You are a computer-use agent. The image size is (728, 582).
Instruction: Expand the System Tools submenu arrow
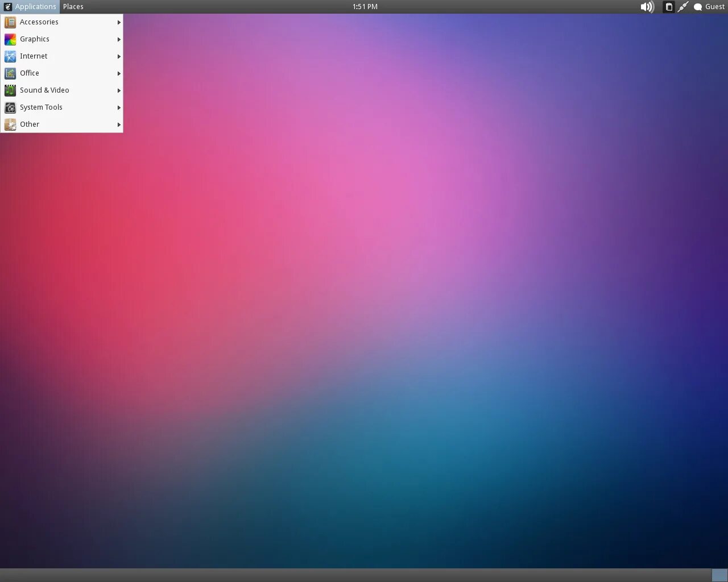[x=119, y=107]
